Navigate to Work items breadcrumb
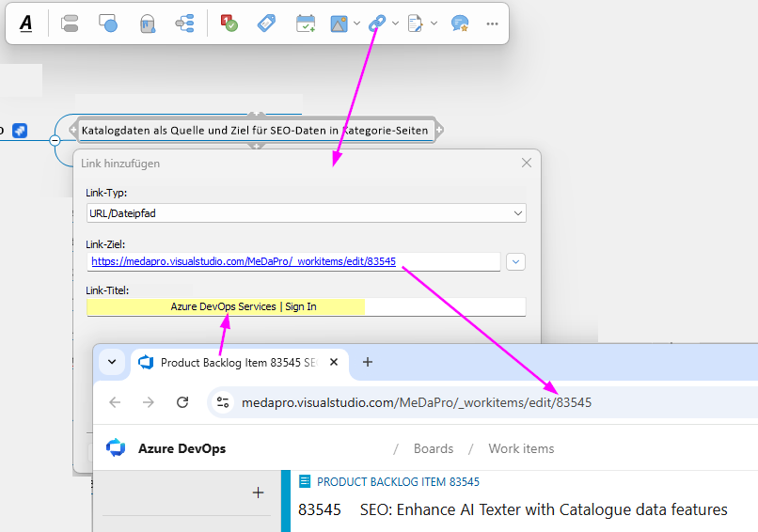758x532 pixels. (521, 448)
